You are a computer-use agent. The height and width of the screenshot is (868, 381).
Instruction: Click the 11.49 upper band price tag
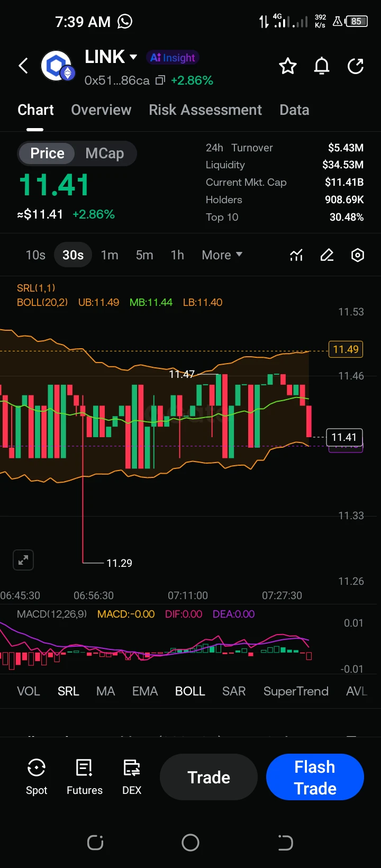(x=346, y=349)
